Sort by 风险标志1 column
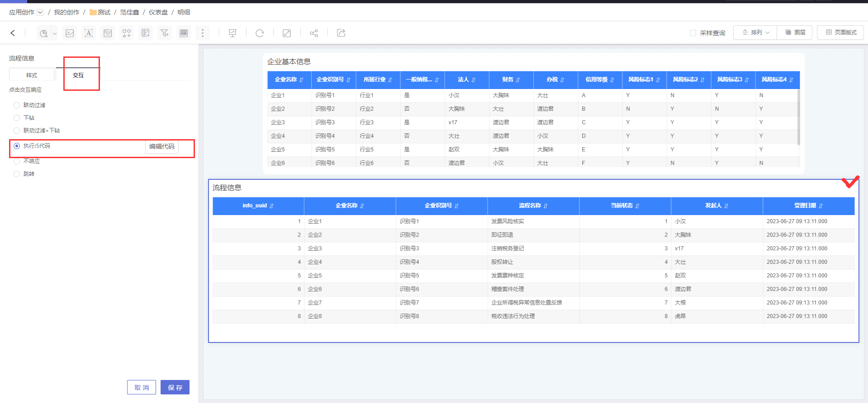868x403 pixels. (x=658, y=80)
